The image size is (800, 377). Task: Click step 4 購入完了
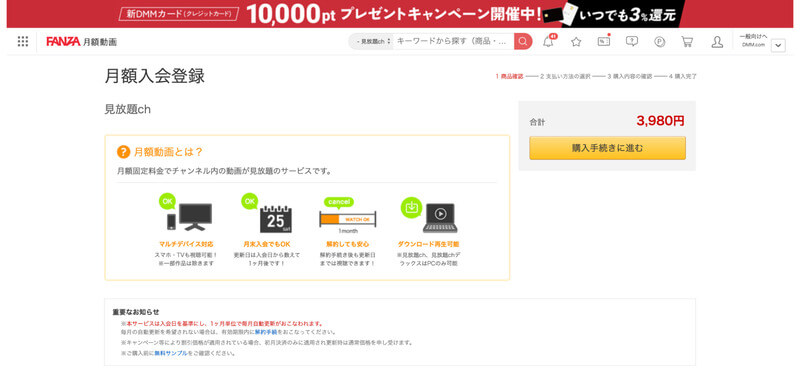[683, 77]
